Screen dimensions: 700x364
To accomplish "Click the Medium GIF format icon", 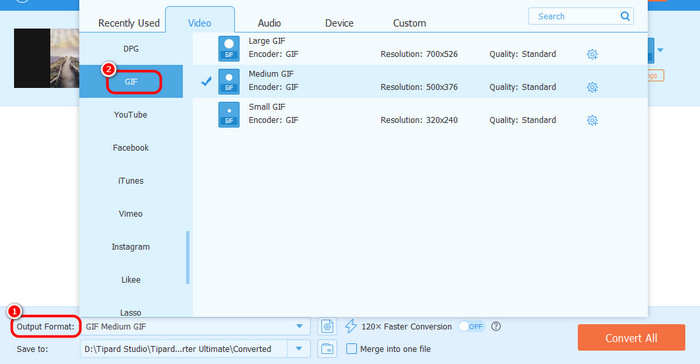I will point(229,81).
